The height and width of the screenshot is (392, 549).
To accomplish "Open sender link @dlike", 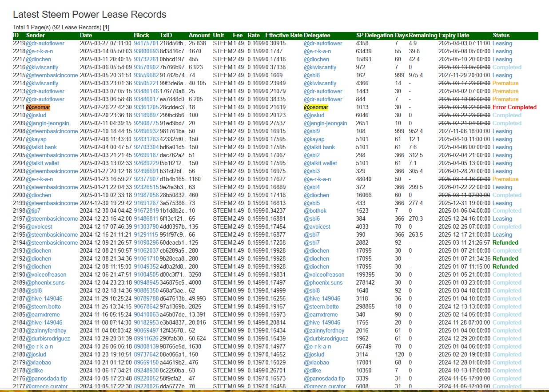I will pyautogui.click(x=34, y=371).
